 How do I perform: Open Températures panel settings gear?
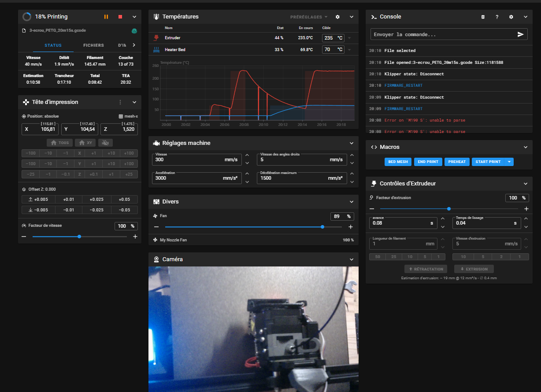tap(337, 17)
